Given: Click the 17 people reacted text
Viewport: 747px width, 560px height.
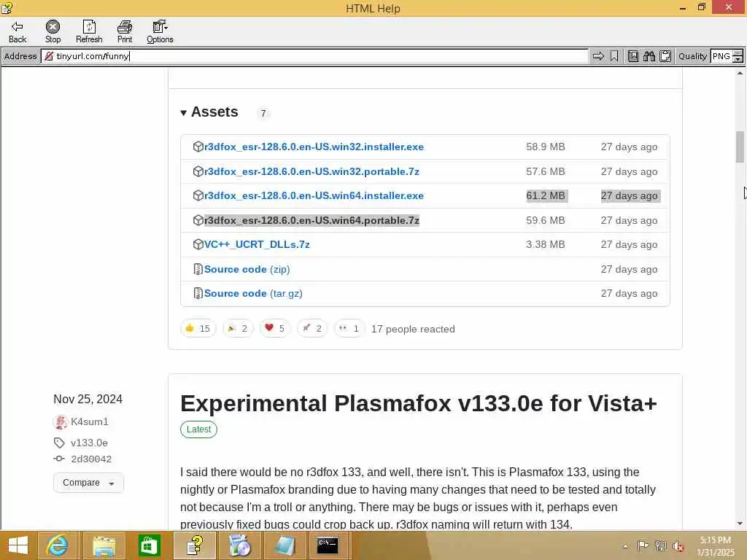Looking at the screenshot, I should coord(413,329).
